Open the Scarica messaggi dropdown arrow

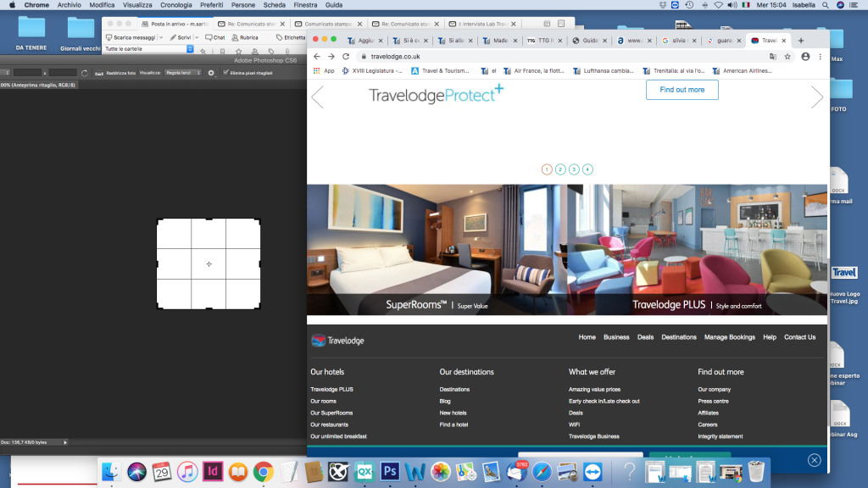point(160,37)
